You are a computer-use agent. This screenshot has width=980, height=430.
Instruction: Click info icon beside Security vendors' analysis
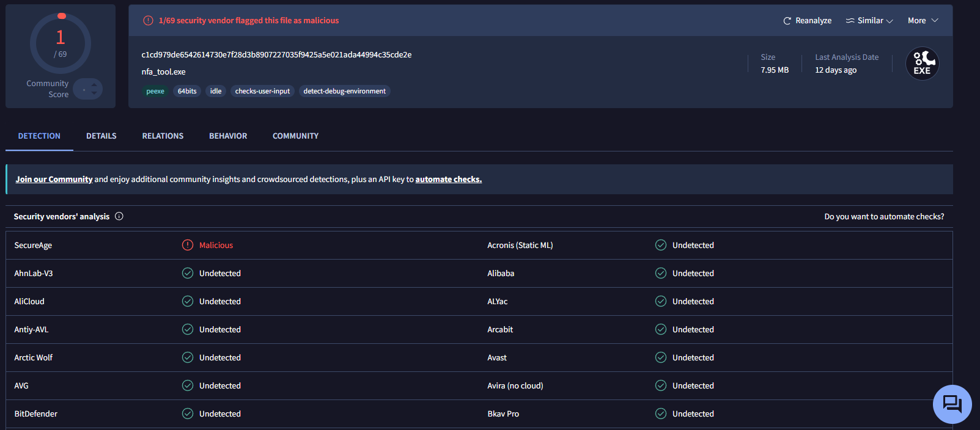(119, 216)
